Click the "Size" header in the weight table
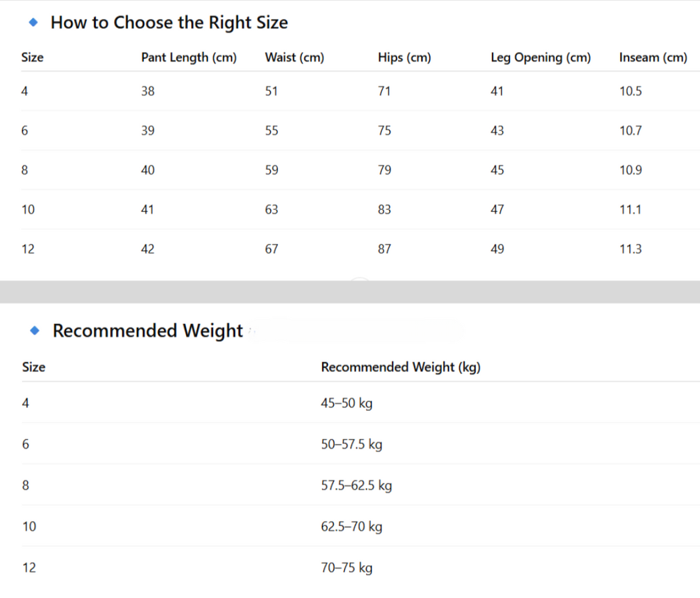Screen dimensions: 700x598 (x=33, y=367)
